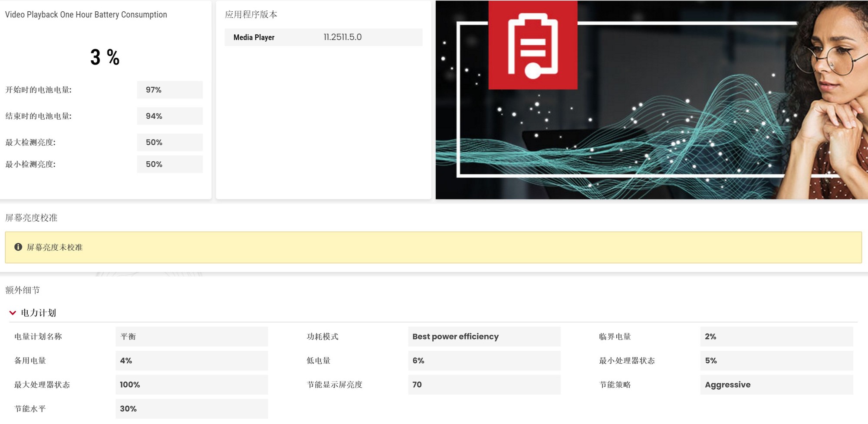Select the 平衡 power plan name field

(191, 336)
